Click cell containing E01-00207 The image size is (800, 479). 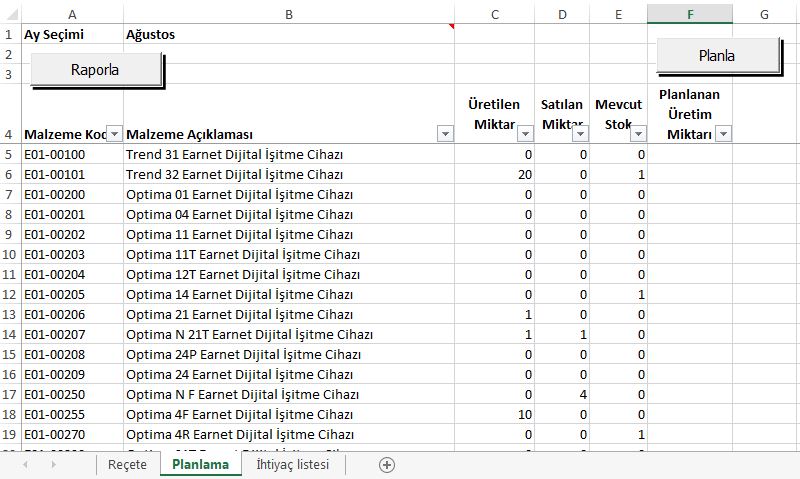[70, 334]
